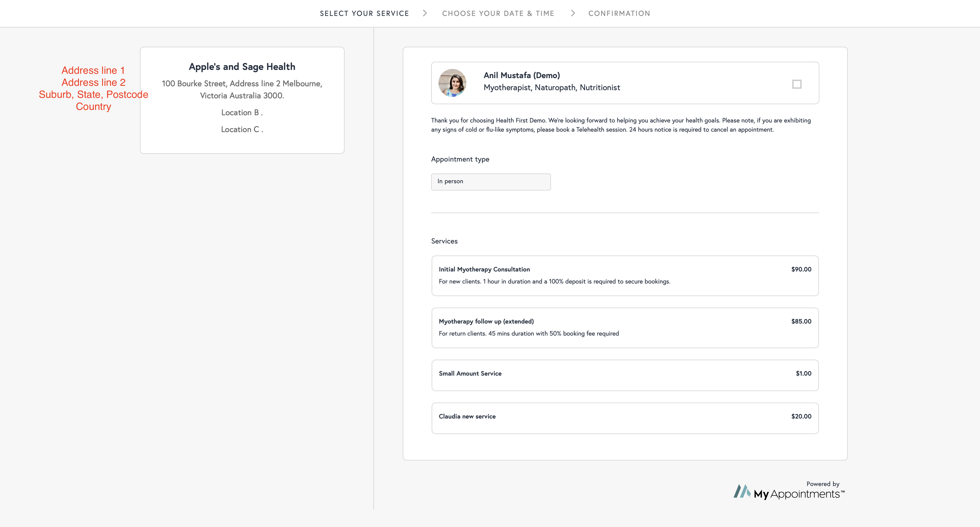Select the Initial Myotherapy Consultation service
Viewport: 980px width, 527px height.
[625, 275]
